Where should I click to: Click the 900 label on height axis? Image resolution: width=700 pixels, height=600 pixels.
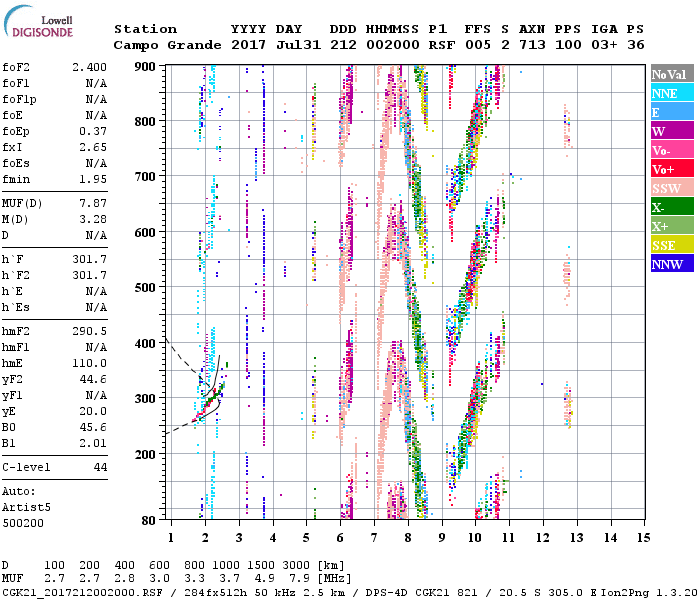[146, 66]
